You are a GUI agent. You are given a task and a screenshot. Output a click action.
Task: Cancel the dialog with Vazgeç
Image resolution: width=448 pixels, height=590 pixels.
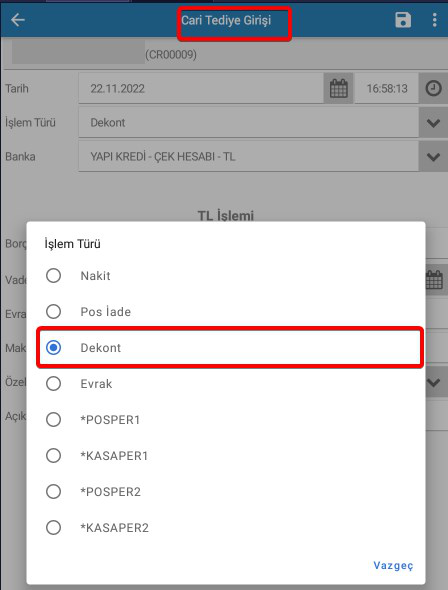coord(393,565)
